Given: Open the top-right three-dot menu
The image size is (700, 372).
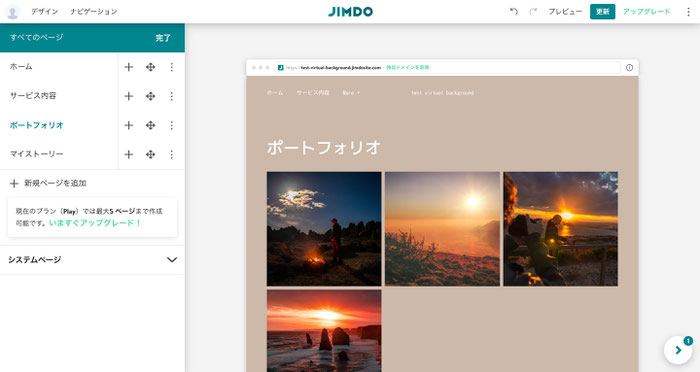Looking at the screenshot, I should tap(688, 12).
